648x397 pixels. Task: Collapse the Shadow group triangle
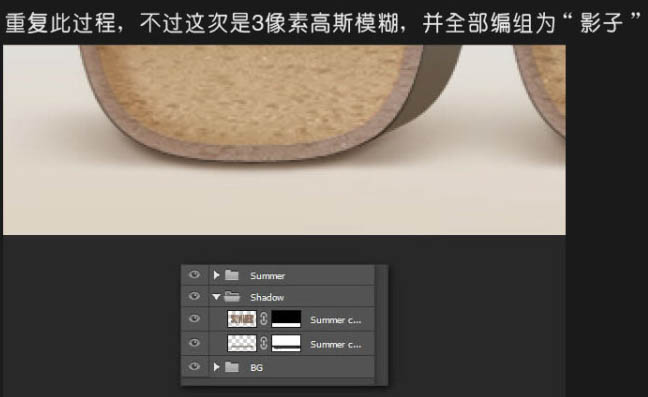point(216,297)
